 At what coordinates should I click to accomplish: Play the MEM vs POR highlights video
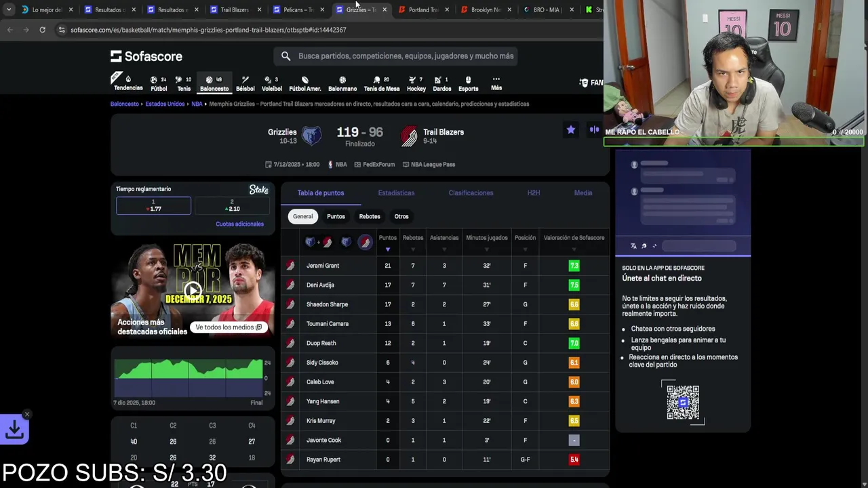(193, 290)
